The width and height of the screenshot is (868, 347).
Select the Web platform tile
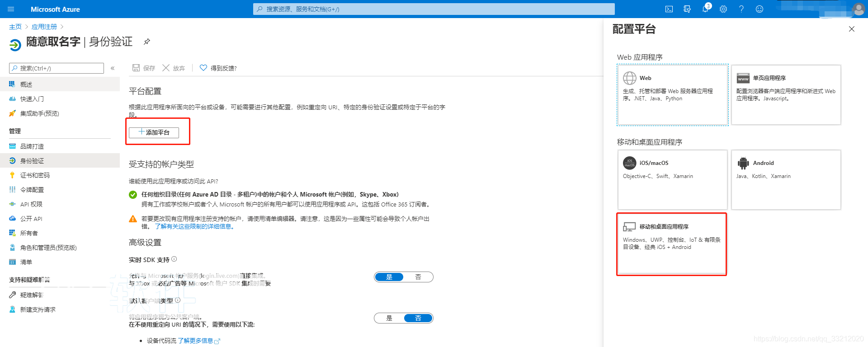672,95
